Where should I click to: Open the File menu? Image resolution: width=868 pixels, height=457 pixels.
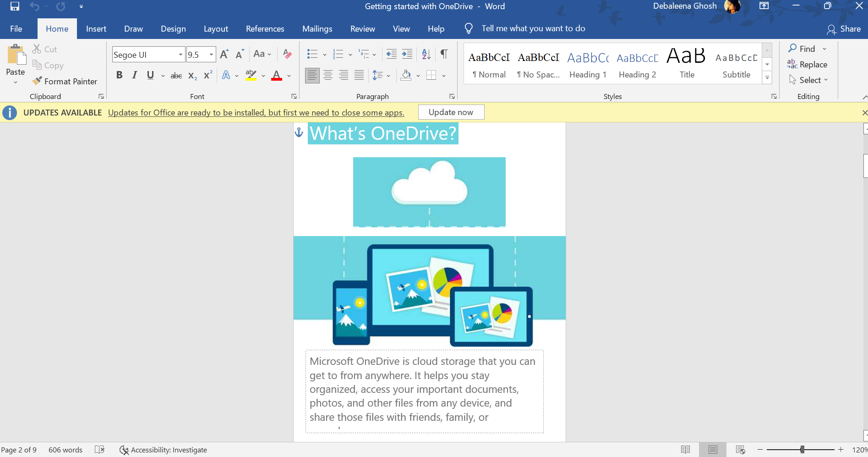(x=16, y=28)
